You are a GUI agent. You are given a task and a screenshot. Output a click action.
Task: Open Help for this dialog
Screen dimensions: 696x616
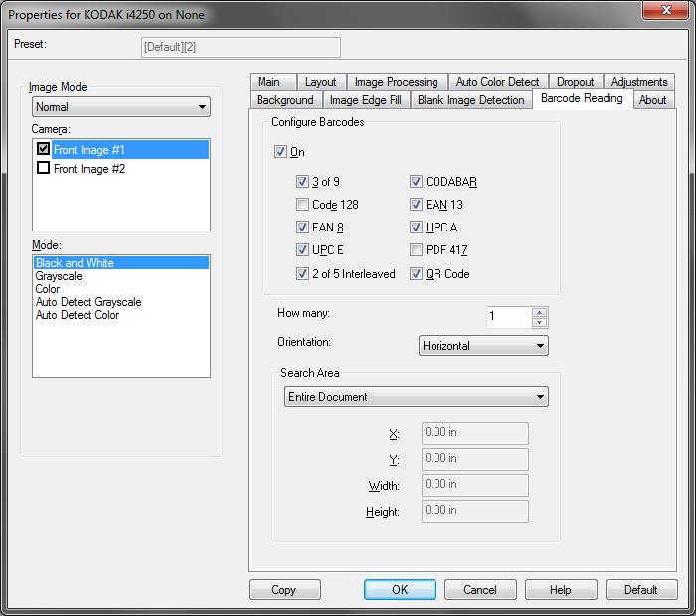[x=561, y=589]
